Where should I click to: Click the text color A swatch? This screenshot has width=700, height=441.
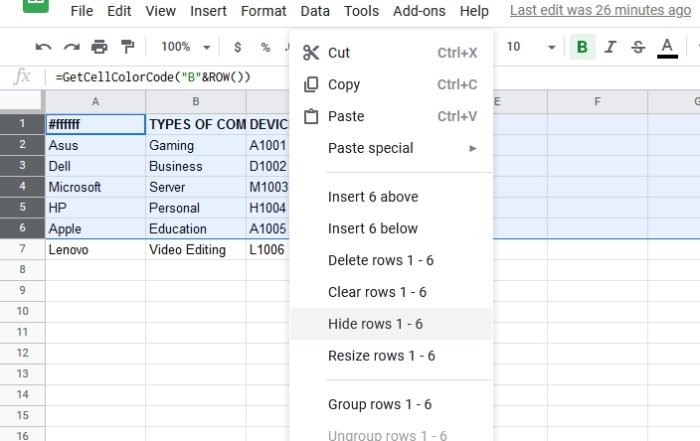pyautogui.click(x=667, y=47)
